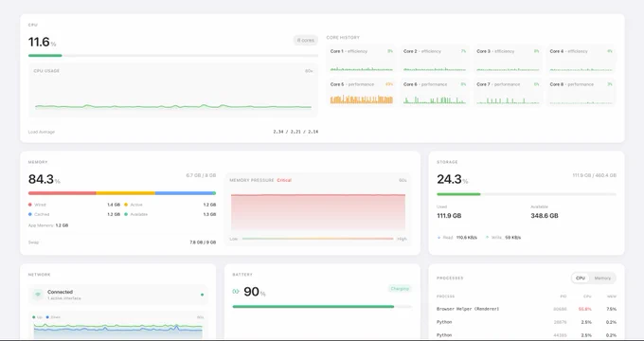Click the Critical memory pressure label
The height and width of the screenshot is (341, 644).
coord(284,180)
